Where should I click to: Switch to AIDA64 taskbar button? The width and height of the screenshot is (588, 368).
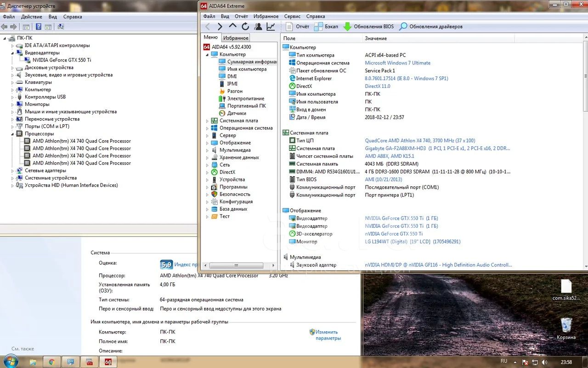click(x=108, y=362)
